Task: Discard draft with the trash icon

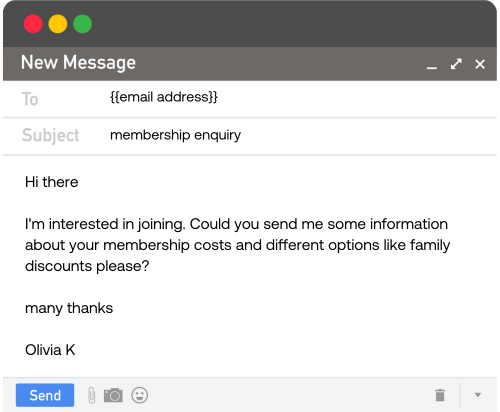Action: 440,395
